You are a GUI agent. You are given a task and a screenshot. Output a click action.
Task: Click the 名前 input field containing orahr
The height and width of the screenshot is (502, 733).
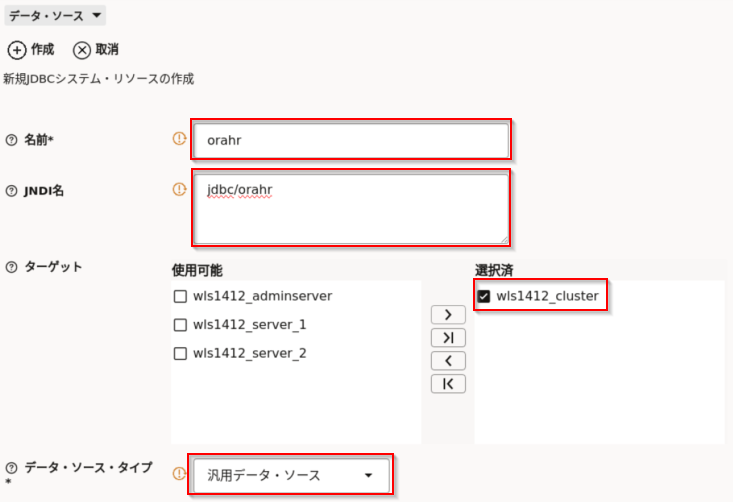click(x=350, y=140)
